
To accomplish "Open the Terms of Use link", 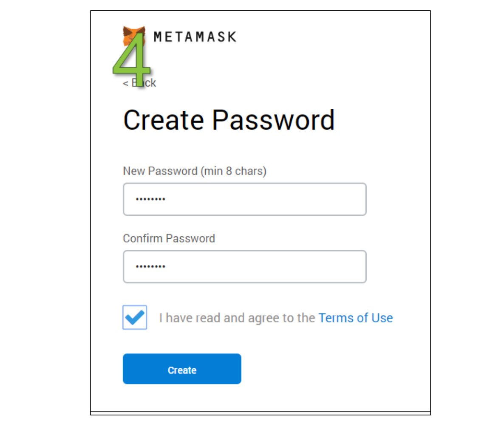I will (x=355, y=318).
